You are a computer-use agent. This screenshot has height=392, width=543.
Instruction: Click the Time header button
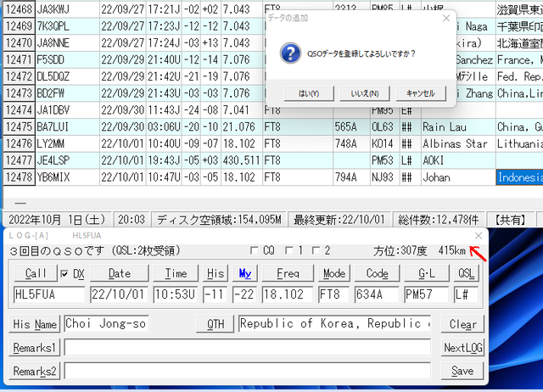(x=176, y=273)
